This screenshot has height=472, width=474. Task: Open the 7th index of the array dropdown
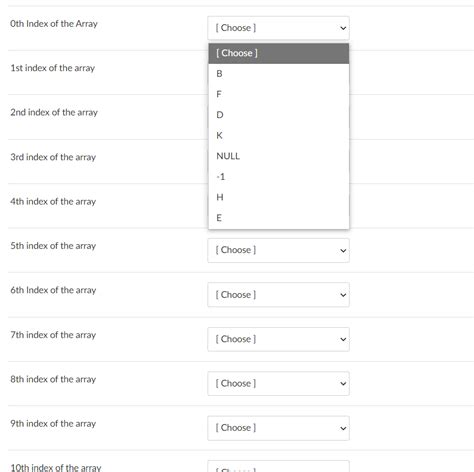coord(278,339)
